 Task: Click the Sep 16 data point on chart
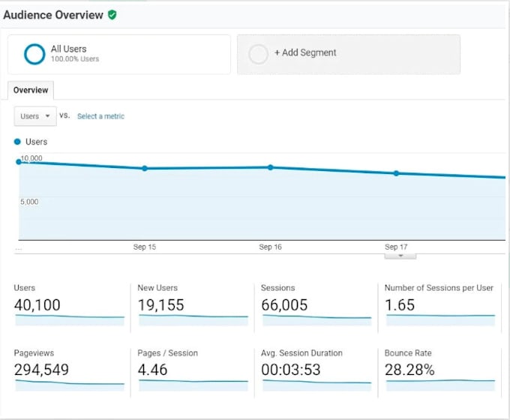click(271, 167)
